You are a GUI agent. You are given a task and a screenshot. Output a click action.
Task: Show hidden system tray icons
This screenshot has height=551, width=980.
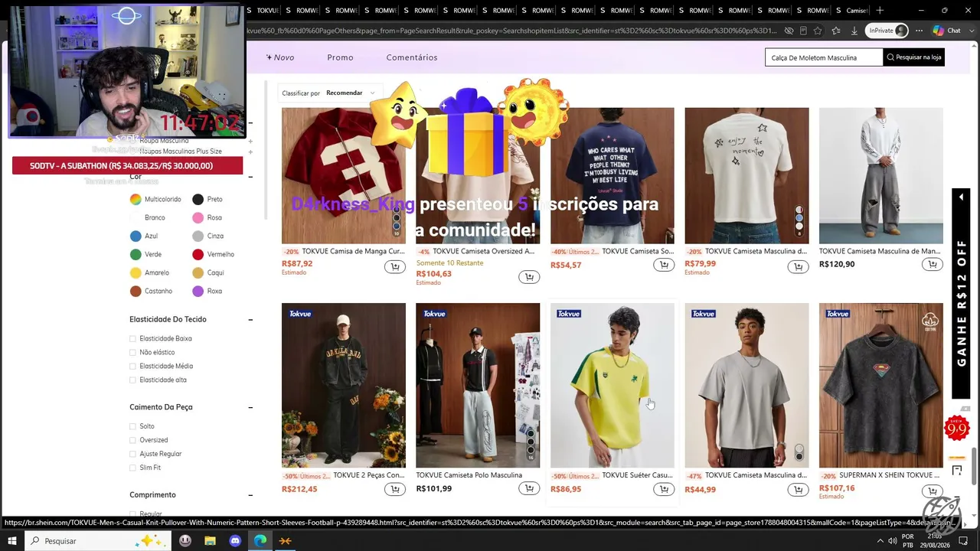tap(880, 541)
